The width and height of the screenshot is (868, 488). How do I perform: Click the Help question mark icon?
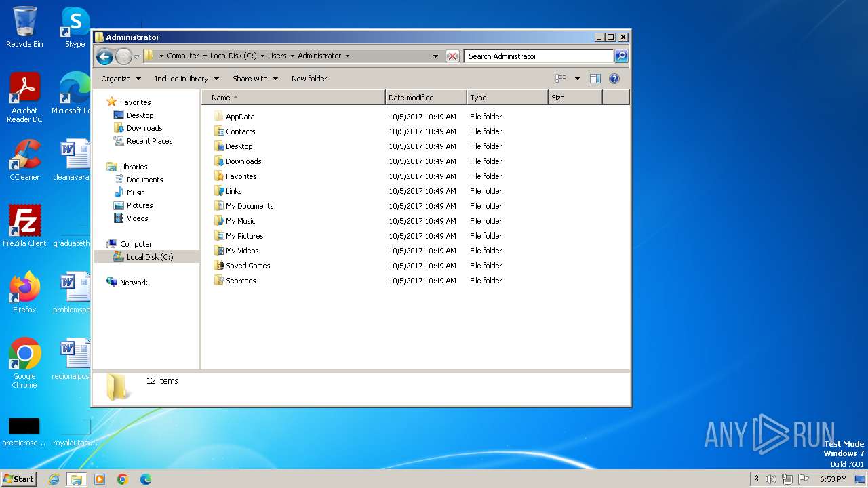pos(614,79)
